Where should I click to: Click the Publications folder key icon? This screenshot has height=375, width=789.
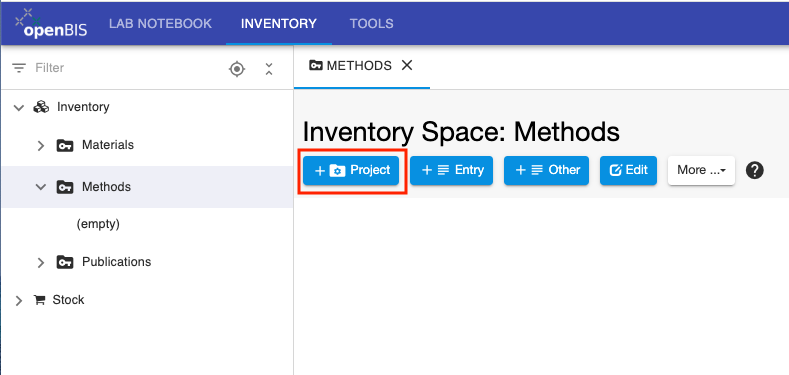tap(65, 262)
